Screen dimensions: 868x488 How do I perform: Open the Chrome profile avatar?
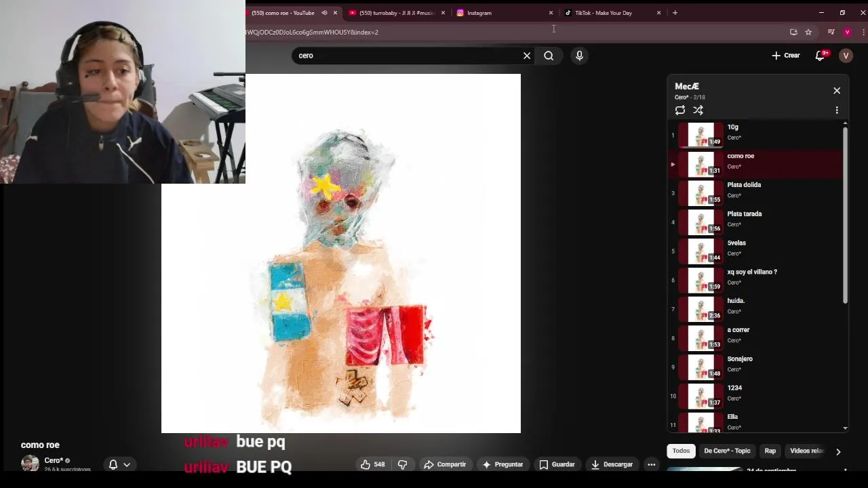pyautogui.click(x=847, y=32)
